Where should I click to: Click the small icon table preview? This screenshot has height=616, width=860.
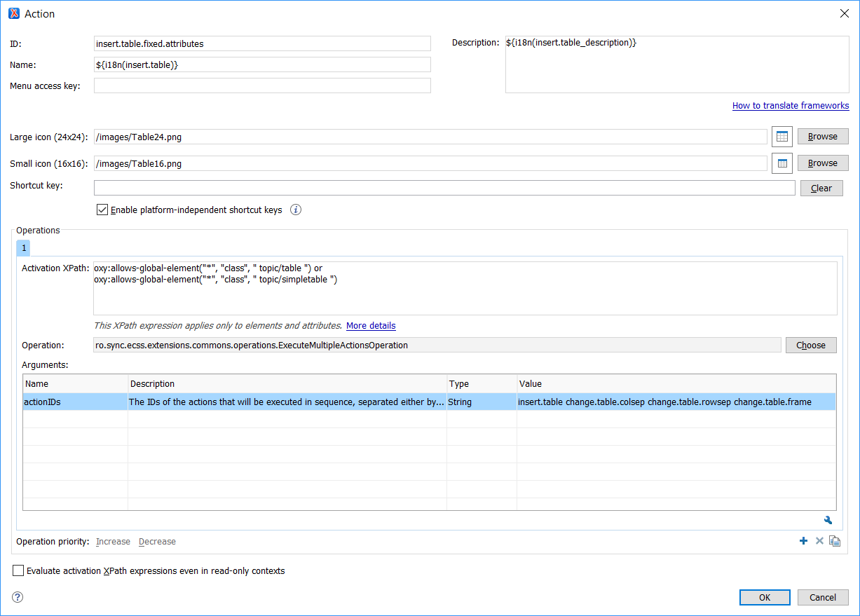click(781, 163)
